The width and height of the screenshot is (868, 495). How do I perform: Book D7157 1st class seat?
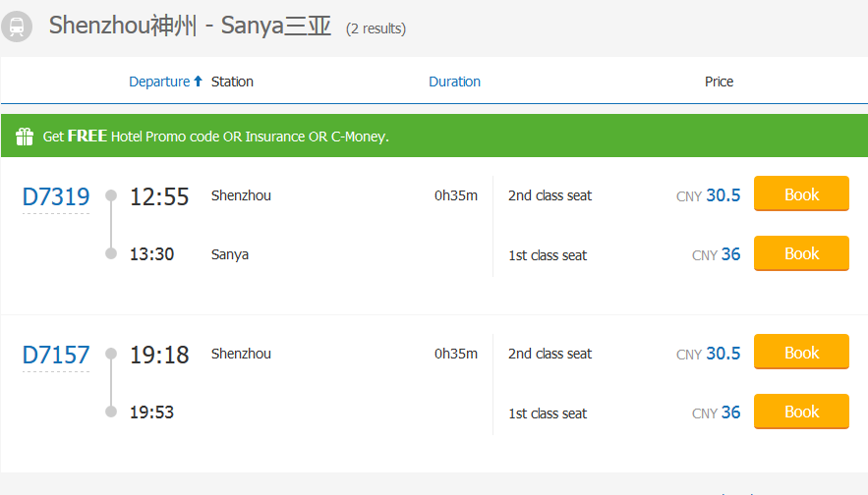click(801, 412)
